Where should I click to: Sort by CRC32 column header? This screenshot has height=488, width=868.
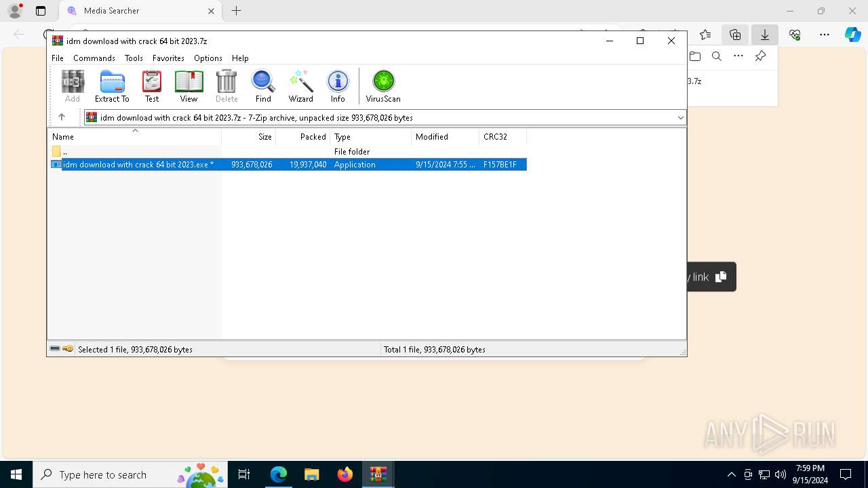pyautogui.click(x=503, y=136)
